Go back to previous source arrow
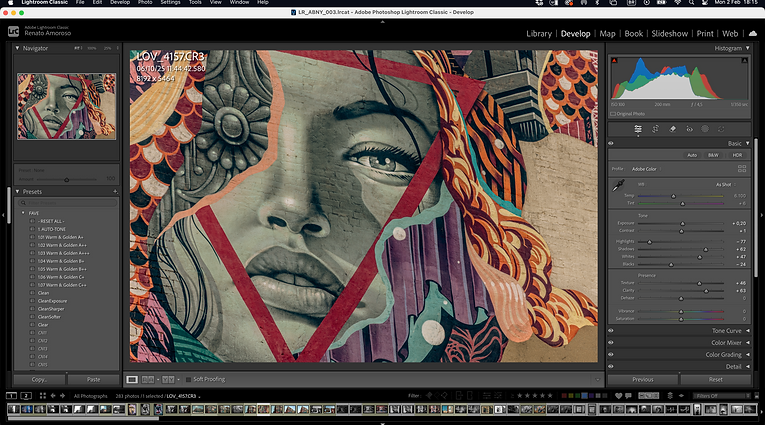Image resolution: width=765 pixels, height=425 pixels. [x=53, y=396]
